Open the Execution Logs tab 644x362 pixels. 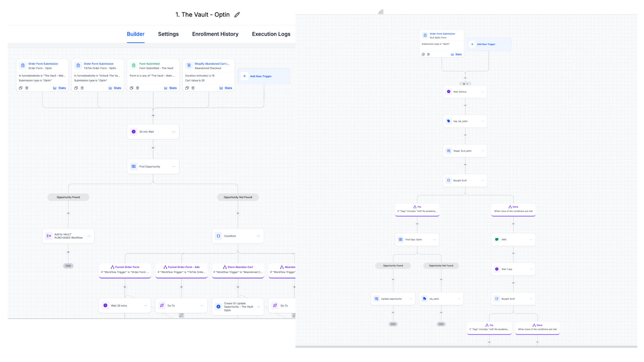(271, 34)
